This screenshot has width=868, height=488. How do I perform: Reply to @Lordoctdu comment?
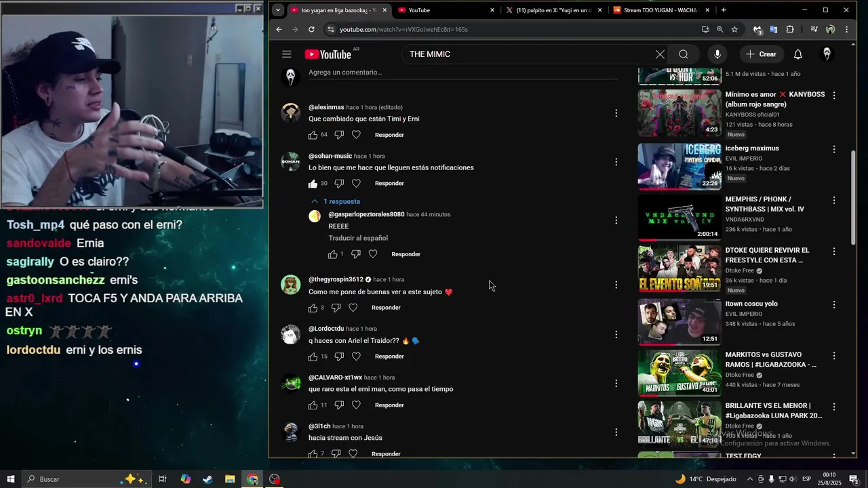tap(389, 357)
